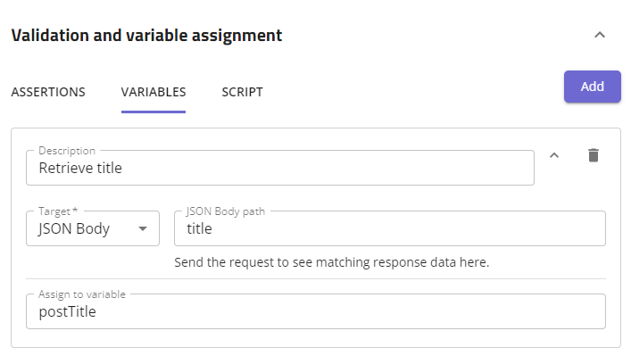Delete the Retrieve title variable
The height and width of the screenshot is (364, 631).
[594, 155]
